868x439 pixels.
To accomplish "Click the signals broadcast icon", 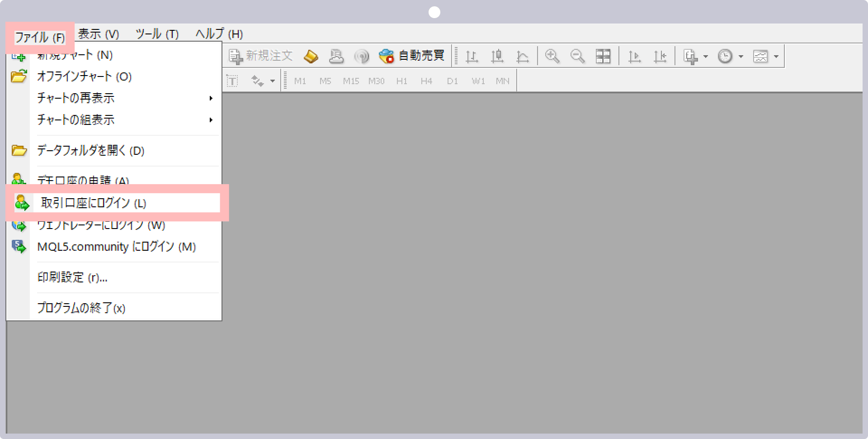I will click(362, 56).
